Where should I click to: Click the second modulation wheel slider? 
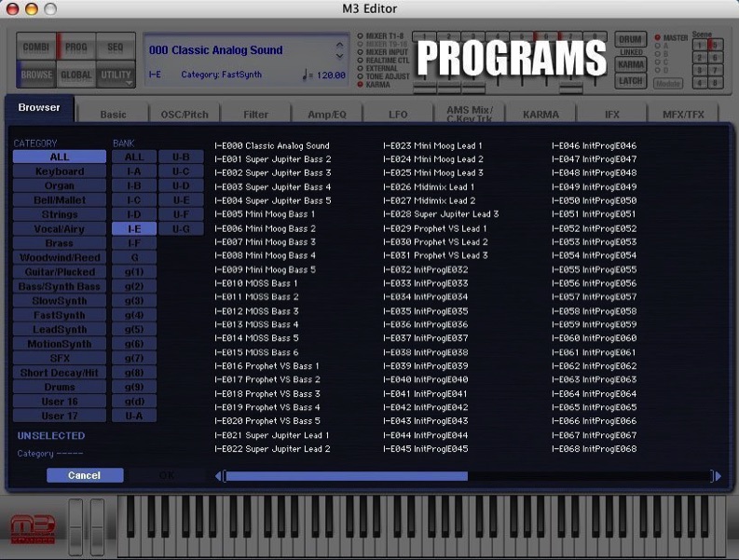click(x=98, y=527)
